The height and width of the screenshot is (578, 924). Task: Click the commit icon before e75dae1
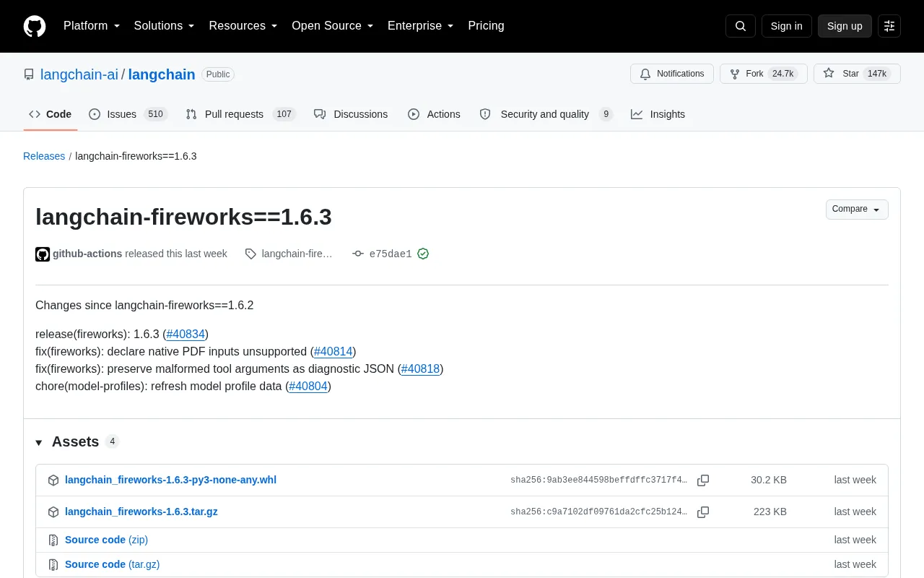(x=358, y=254)
